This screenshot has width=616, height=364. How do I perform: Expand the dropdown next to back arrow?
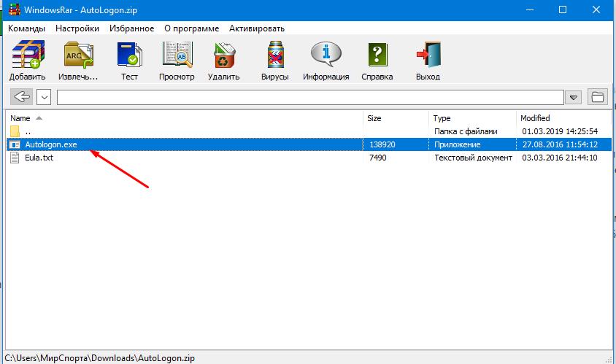tap(44, 96)
